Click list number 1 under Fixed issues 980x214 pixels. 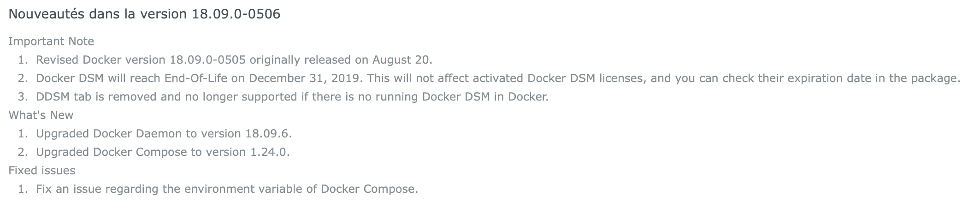tap(23, 189)
